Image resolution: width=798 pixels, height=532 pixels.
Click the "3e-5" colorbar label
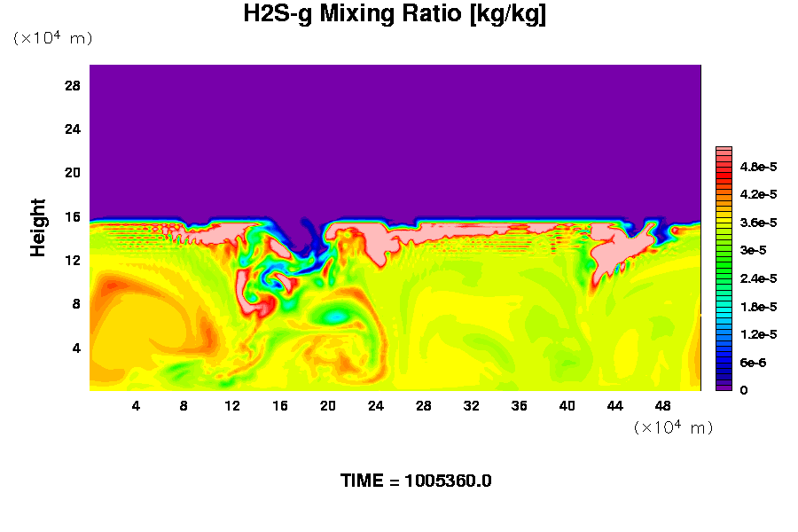753,250
